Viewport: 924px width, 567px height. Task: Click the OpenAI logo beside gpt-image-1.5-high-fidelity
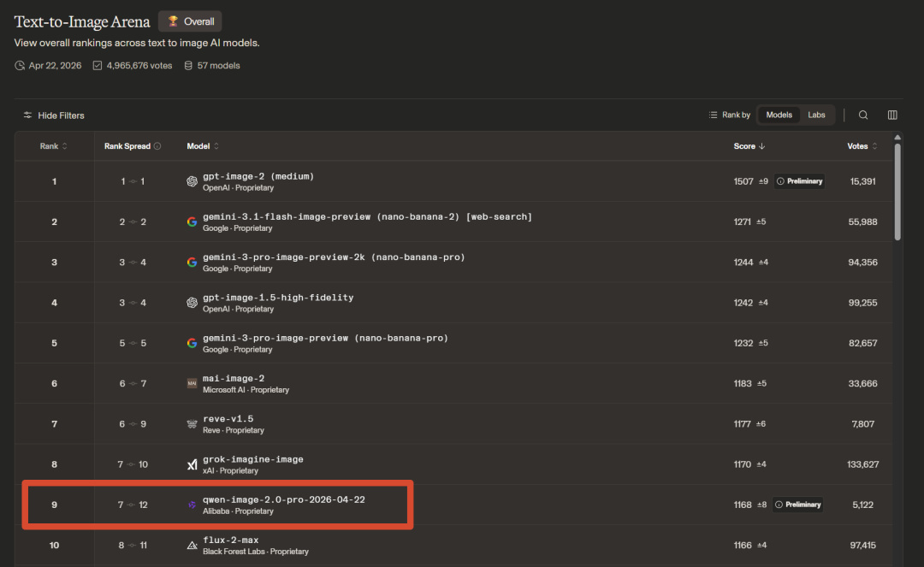coord(192,303)
